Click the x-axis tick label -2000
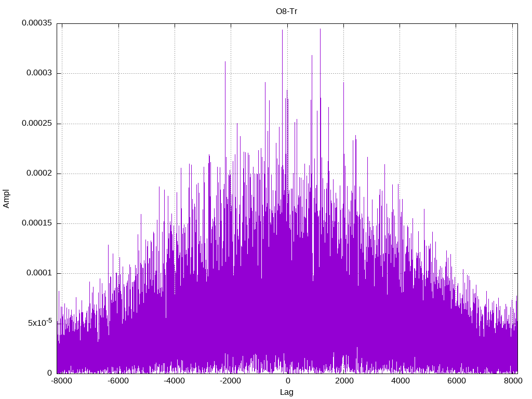Image resolution: width=532 pixels, height=399 pixels. (230, 381)
